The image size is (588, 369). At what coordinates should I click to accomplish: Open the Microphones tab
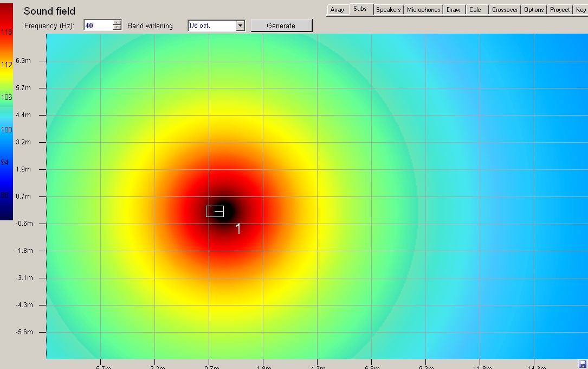tap(423, 10)
